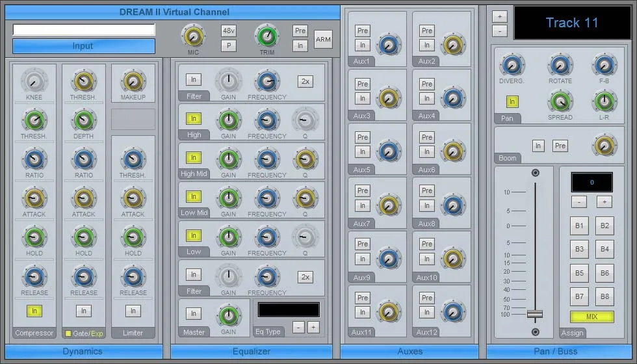
Task: Click the Compressor RELEASE knob
Action: [x=34, y=276]
